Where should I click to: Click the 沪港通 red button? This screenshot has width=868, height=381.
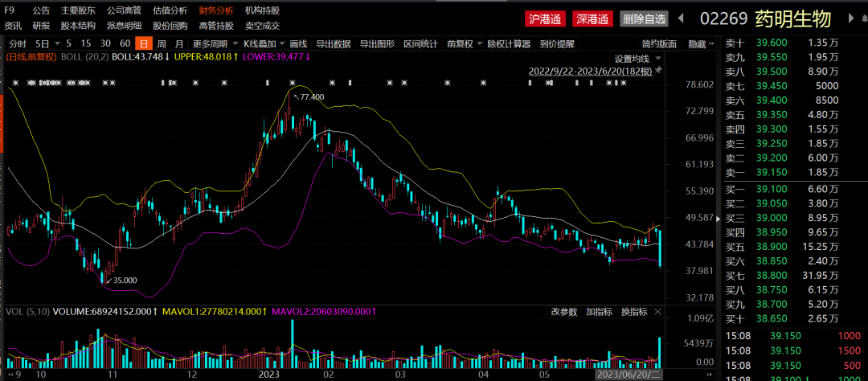[545, 18]
